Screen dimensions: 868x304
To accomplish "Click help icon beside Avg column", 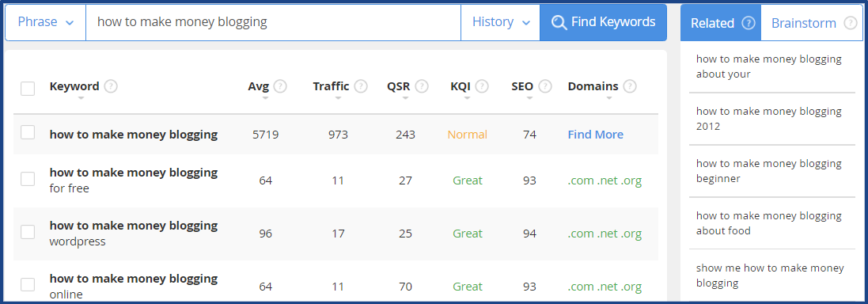I will pos(280,86).
